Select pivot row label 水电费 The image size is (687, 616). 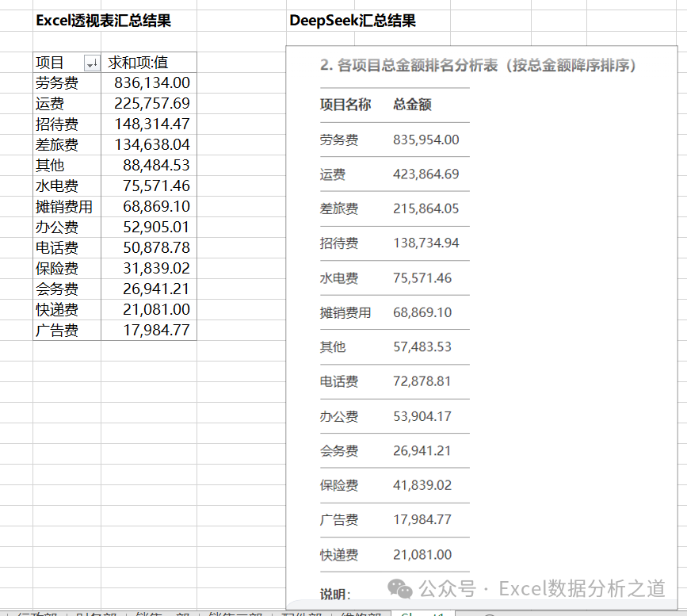tap(67, 186)
